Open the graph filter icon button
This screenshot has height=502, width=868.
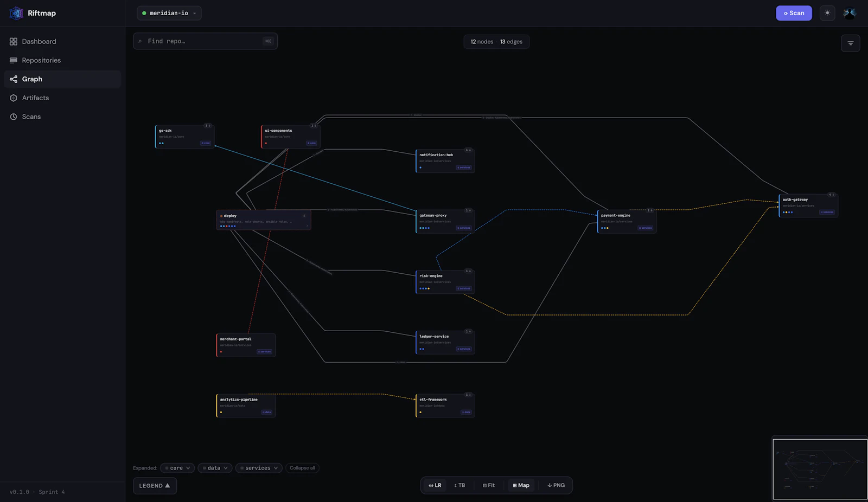coord(850,43)
